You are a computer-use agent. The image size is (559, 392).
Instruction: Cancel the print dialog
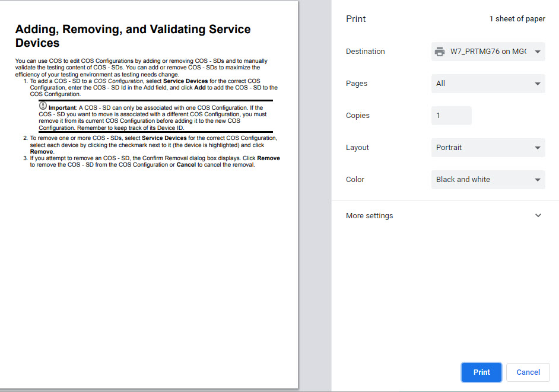pos(528,372)
